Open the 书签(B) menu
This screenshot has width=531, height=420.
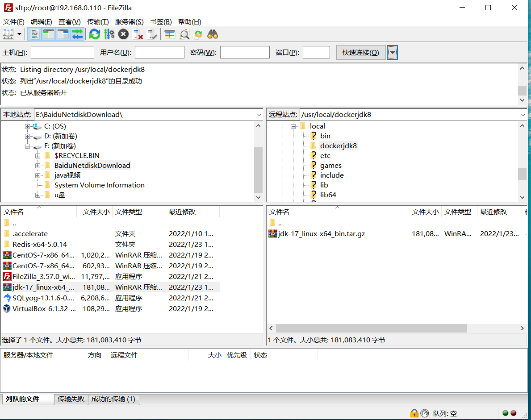point(161,22)
